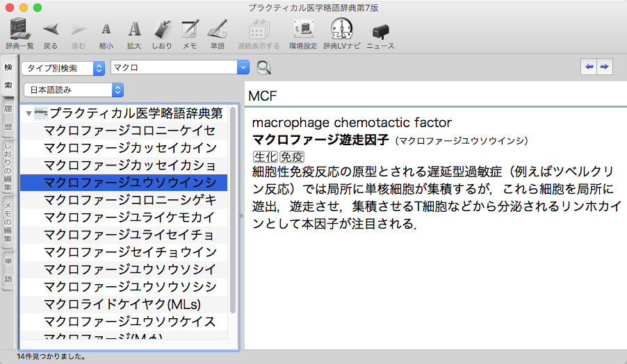Click the 生化 category tag
The image size is (627, 364).
[264, 156]
